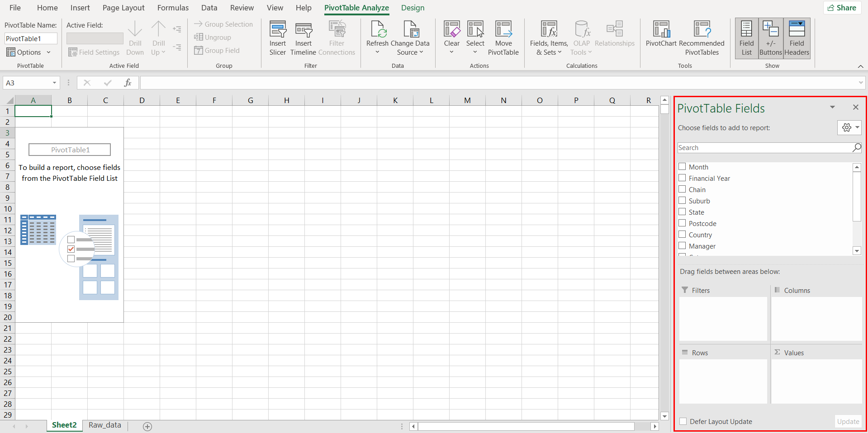Switch to the Data tab

point(209,8)
